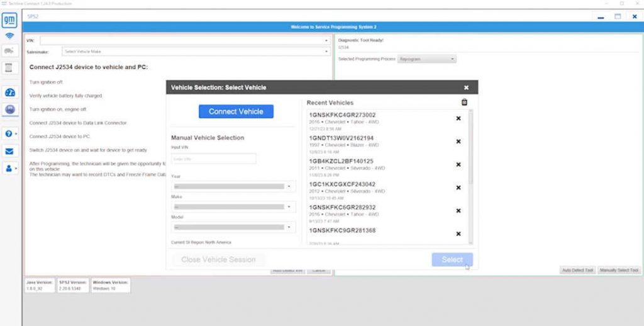Click the Manually Select Tool button
644x326 pixels.
tap(619, 270)
